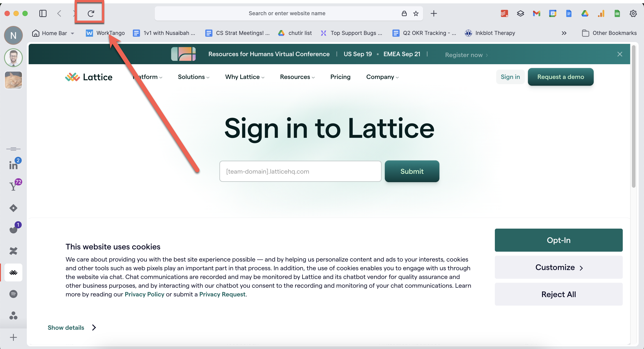Open the Google Docs shortcut icon
The height and width of the screenshot is (349, 644).
[569, 13]
